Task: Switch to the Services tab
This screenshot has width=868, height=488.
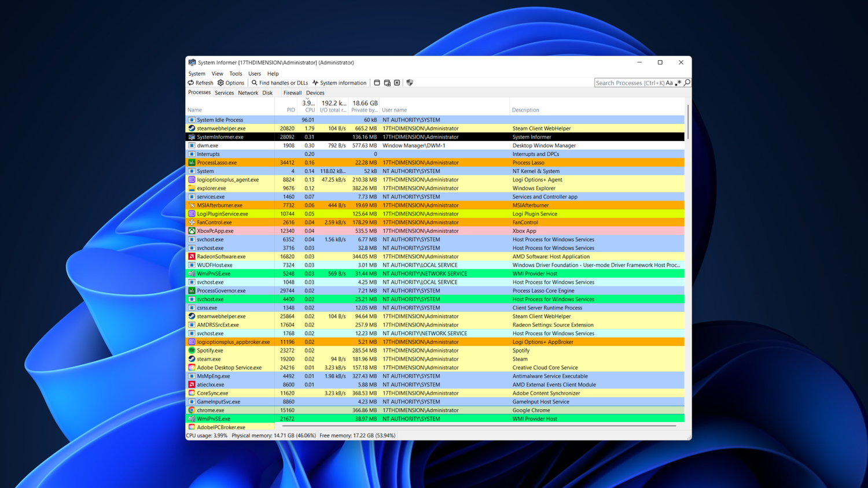Action: pos(224,93)
